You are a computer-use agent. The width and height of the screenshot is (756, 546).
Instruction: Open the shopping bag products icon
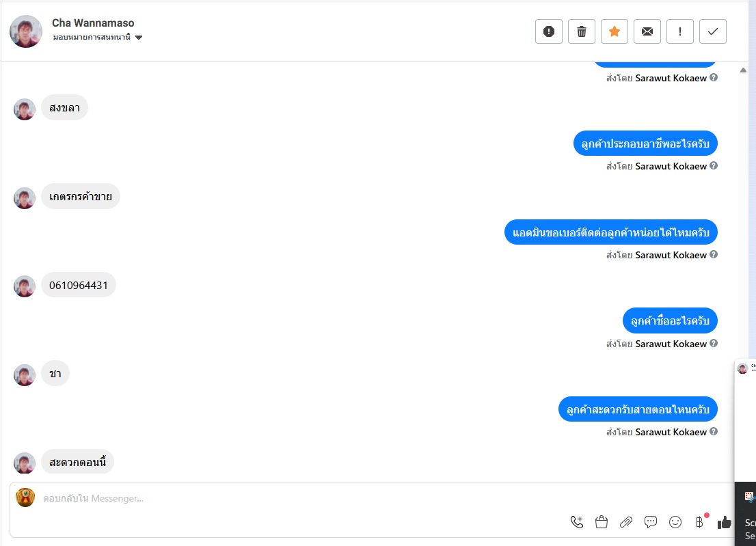tap(602, 522)
